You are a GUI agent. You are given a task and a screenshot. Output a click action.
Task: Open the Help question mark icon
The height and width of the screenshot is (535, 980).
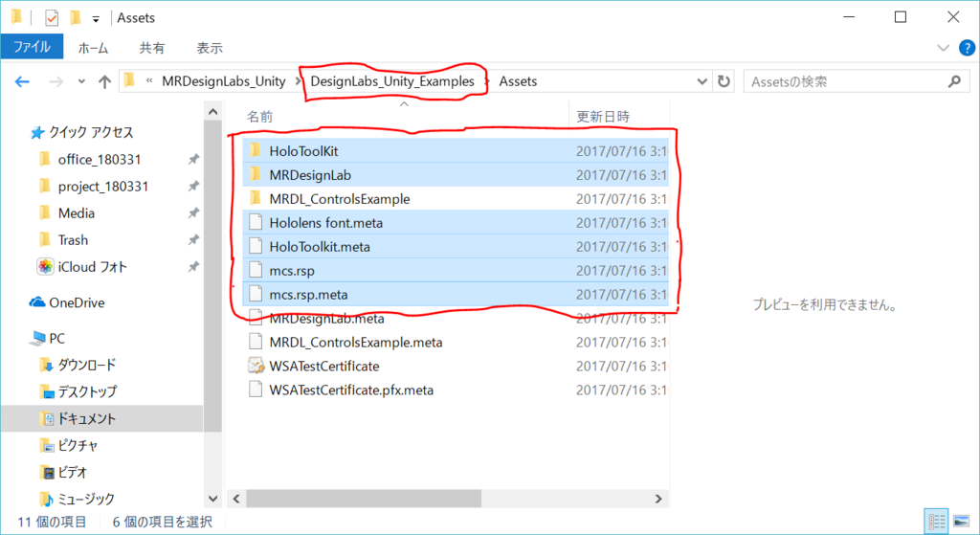pos(967,48)
